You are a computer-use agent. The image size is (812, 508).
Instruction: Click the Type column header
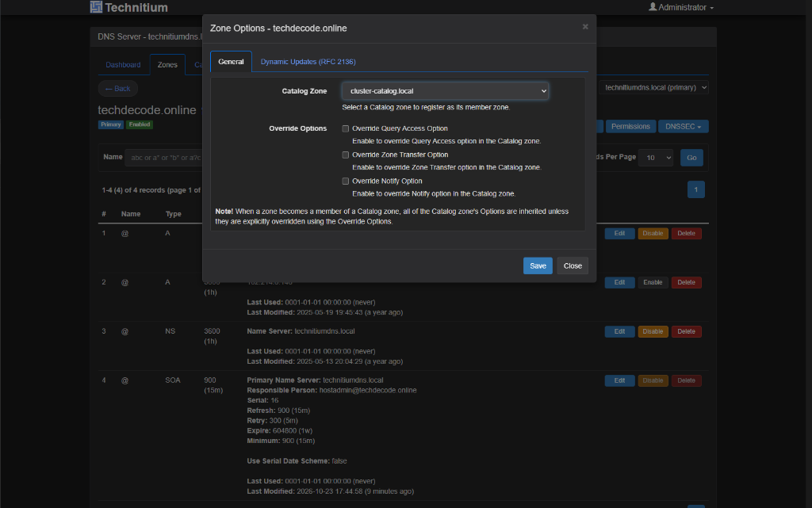[173, 214]
